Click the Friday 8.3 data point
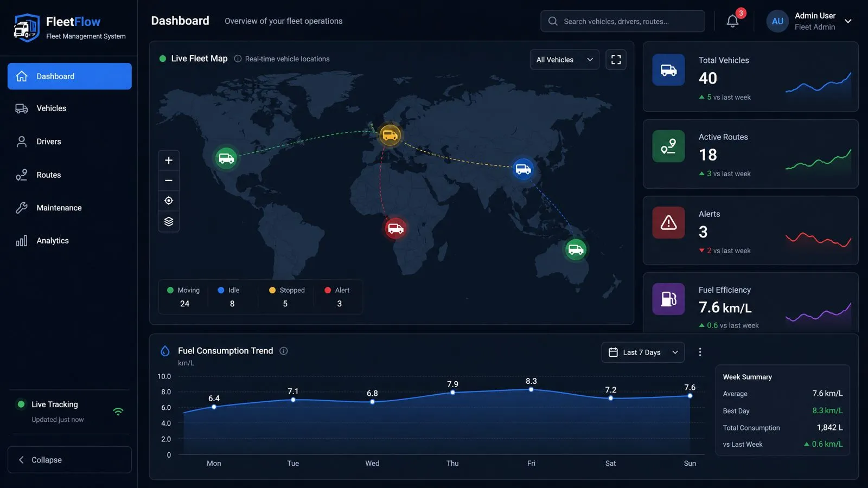 click(531, 389)
